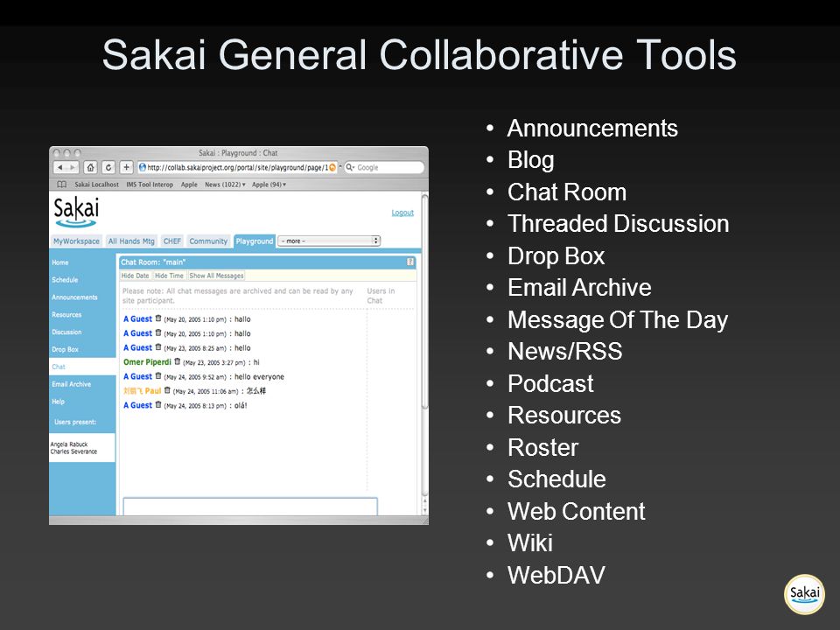Click Charles Severance in users present

(x=73, y=451)
